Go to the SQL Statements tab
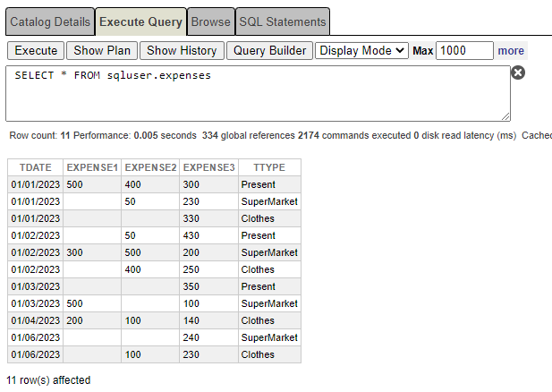552x392 pixels. click(x=282, y=21)
